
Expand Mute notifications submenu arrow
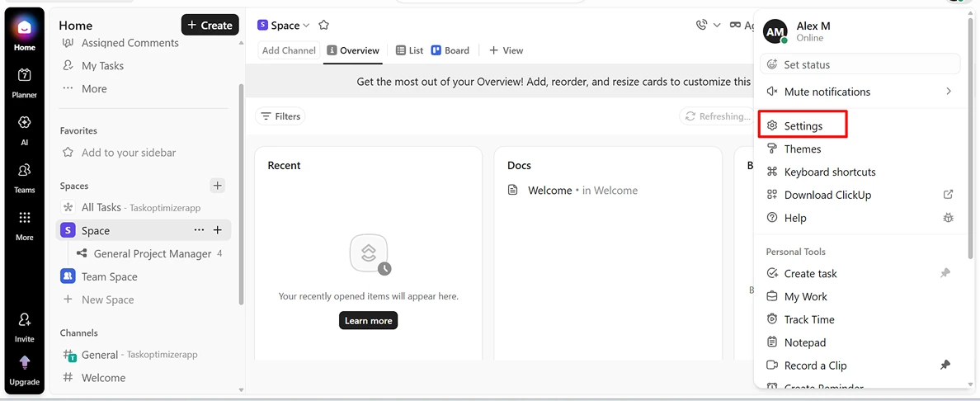948,92
